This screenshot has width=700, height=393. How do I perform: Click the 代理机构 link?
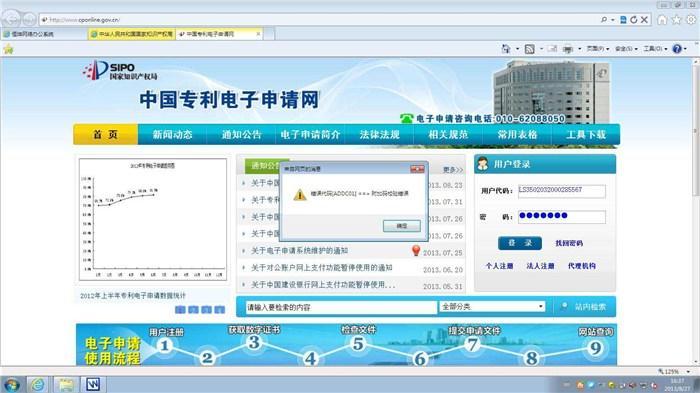click(x=582, y=266)
